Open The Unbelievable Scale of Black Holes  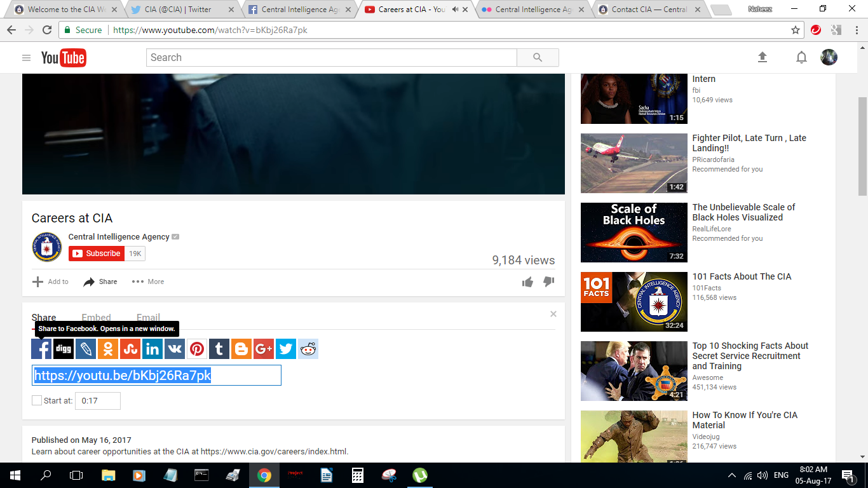pyautogui.click(x=743, y=212)
